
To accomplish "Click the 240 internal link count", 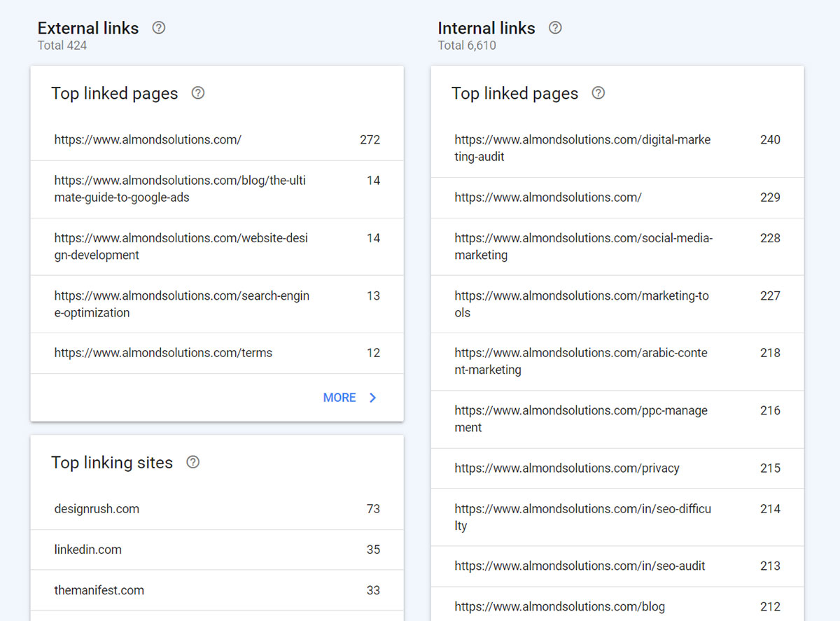I will tap(770, 140).
